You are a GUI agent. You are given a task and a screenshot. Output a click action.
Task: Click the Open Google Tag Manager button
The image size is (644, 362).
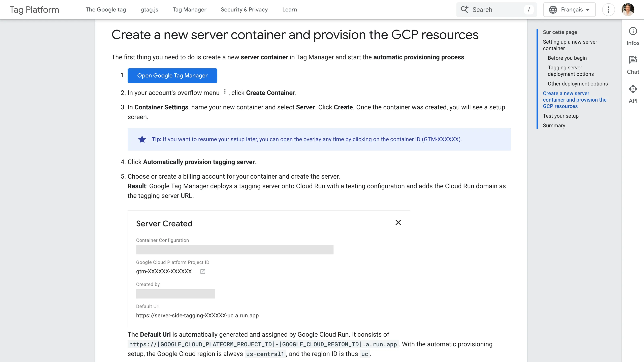tap(172, 75)
